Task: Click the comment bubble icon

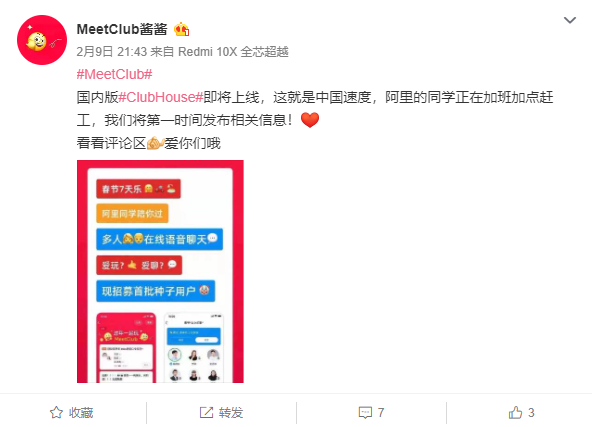Action: [365, 413]
